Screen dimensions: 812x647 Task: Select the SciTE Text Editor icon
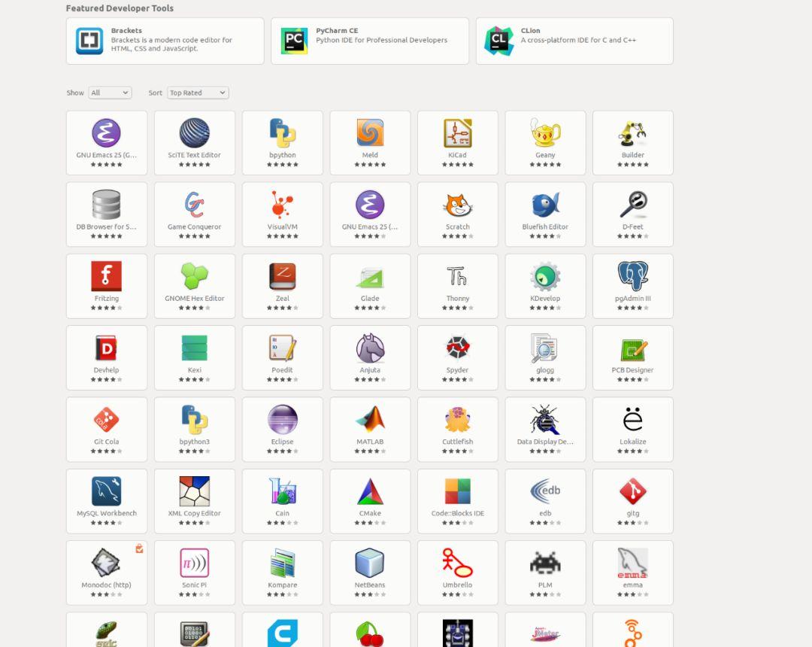pos(194,132)
